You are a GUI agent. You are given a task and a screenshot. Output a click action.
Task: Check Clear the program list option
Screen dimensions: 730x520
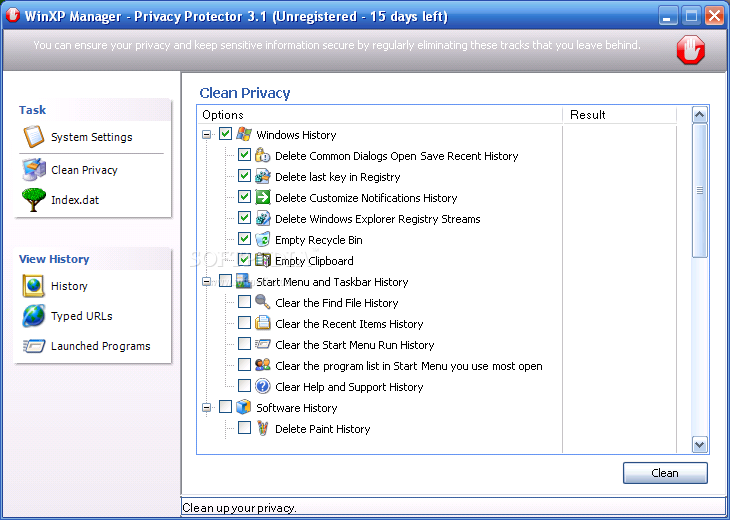coord(244,365)
